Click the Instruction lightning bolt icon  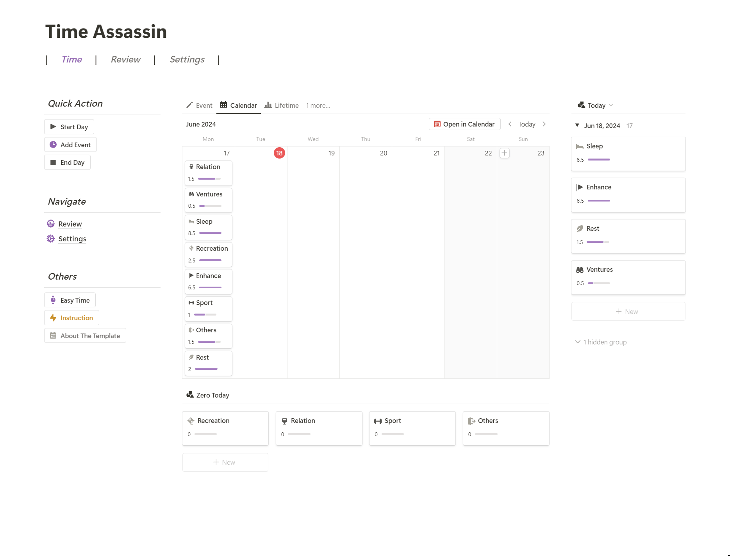point(53,318)
